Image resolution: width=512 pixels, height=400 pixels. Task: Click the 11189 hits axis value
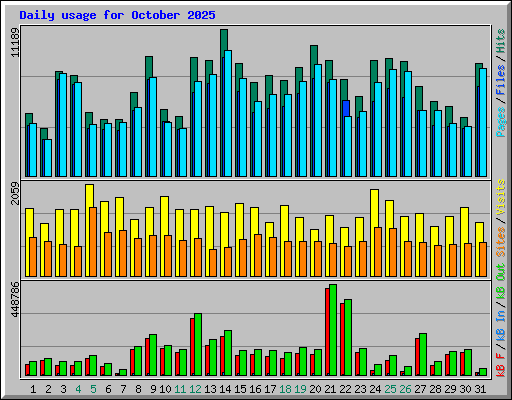(x=15, y=42)
